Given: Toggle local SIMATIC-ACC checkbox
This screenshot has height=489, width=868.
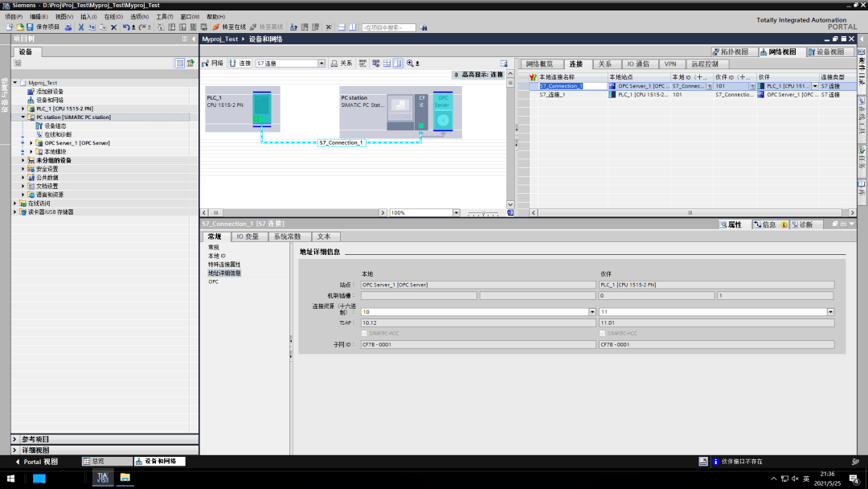Looking at the screenshot, I should 364,334.
